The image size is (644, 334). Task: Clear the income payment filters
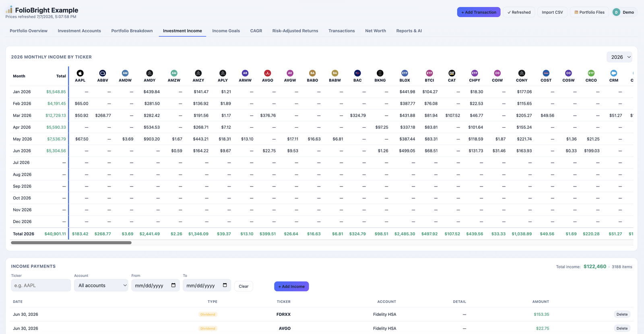244,286
